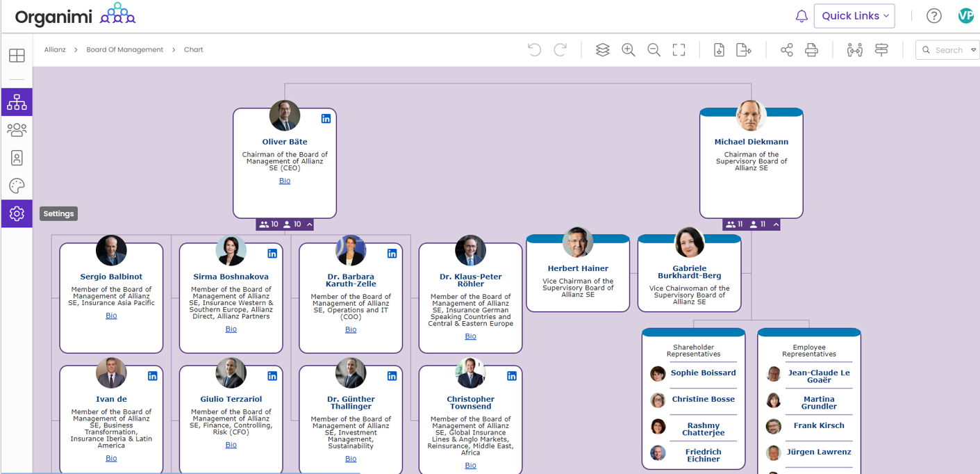Image resolution: width=980 pixels, height=474 pixels.
Task: Open Dr. Barbara Karuth-Zelle's LinkedIn icon
Action: (392, 254)
